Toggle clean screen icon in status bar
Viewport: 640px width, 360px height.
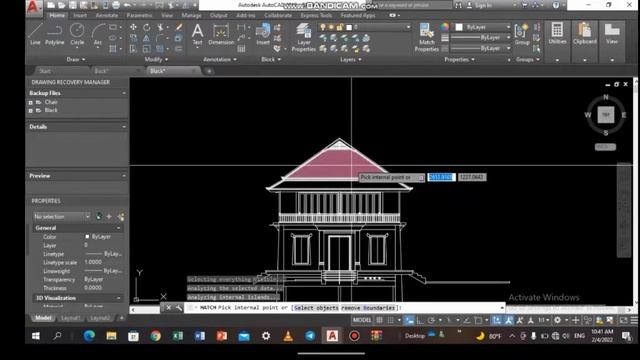tap(623, 320)
